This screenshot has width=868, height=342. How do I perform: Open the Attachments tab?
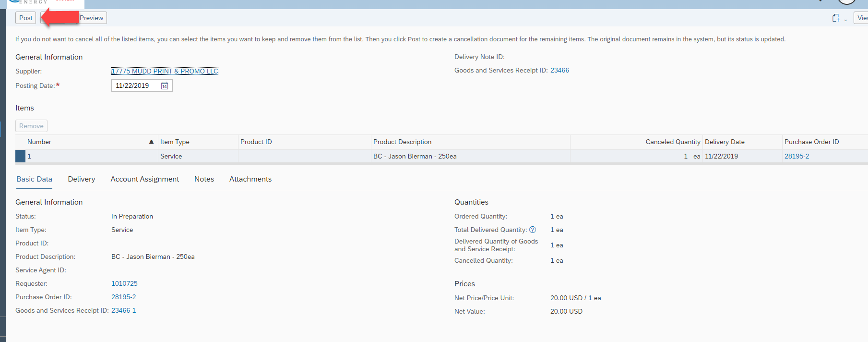click(250, 179)
